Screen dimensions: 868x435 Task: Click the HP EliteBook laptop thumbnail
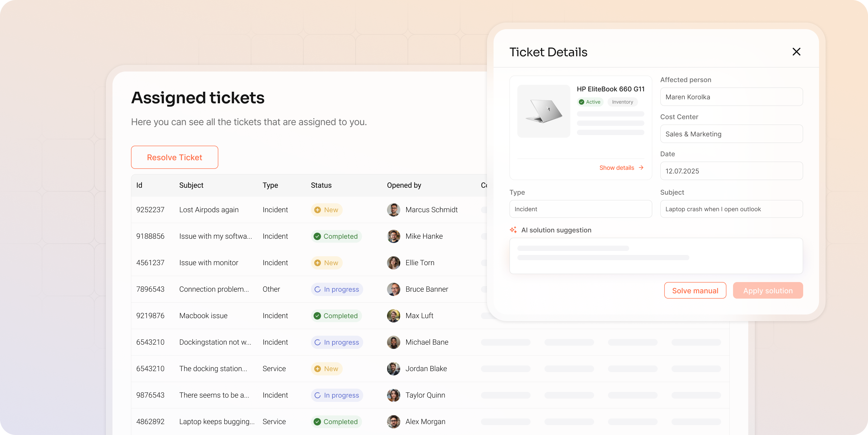pyautogui.click(x=543, y=111)
